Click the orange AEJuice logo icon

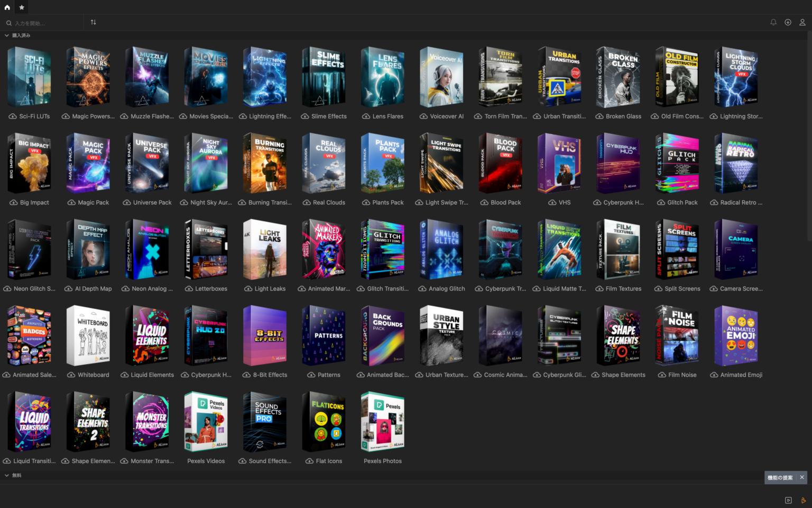803,500
